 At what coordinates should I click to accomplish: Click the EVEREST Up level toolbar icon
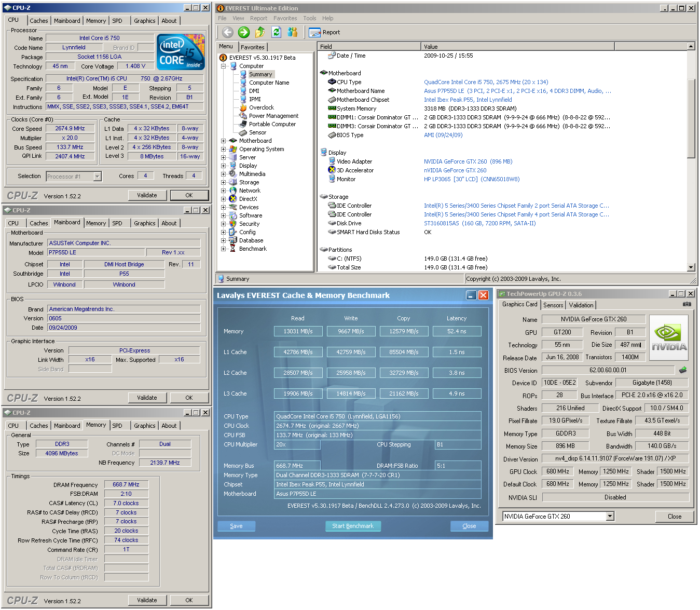coord(260,32)
